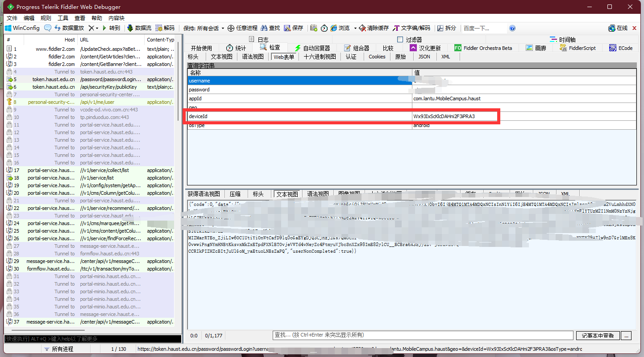Image resolution: width=644 pixels, height=357 pixels.
Task: Select session 5 passwordLogin row
Action: (x=89, y=79)
